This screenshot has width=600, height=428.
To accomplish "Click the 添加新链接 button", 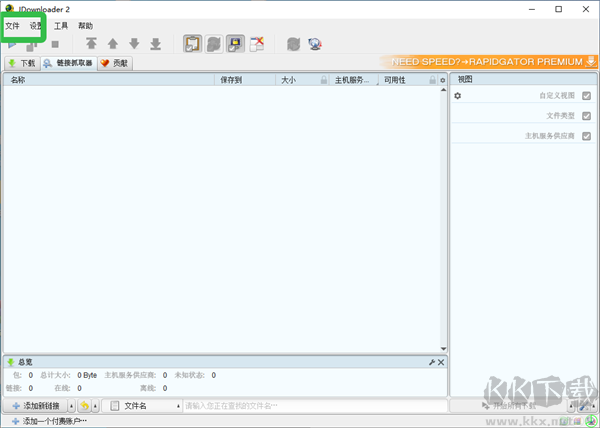I will tap(36, 406).
